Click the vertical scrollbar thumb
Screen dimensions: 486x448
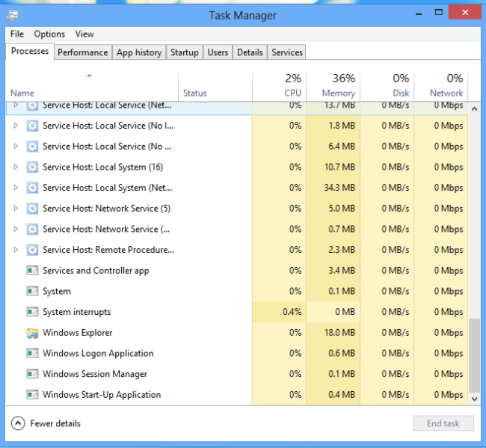tap(474, 355)
